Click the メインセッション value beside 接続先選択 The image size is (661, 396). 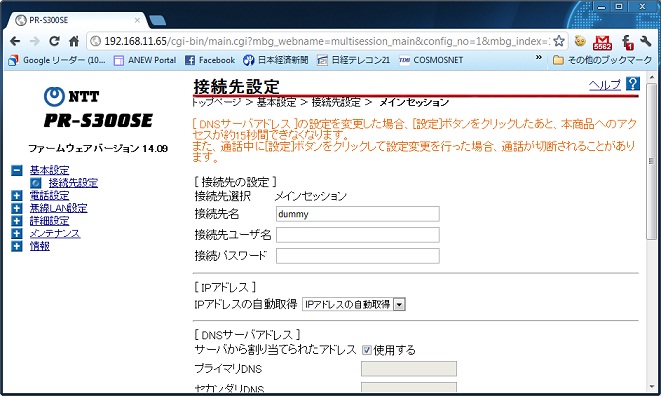[x=311, y=196]
